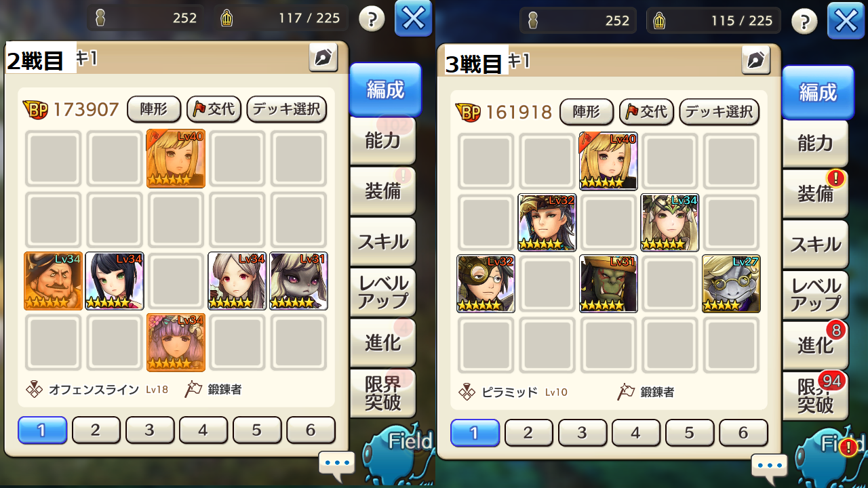The height and width of the screenshot is (488, 868).
Task: Open the help question mark on the left screen
Action: (372, 19)
